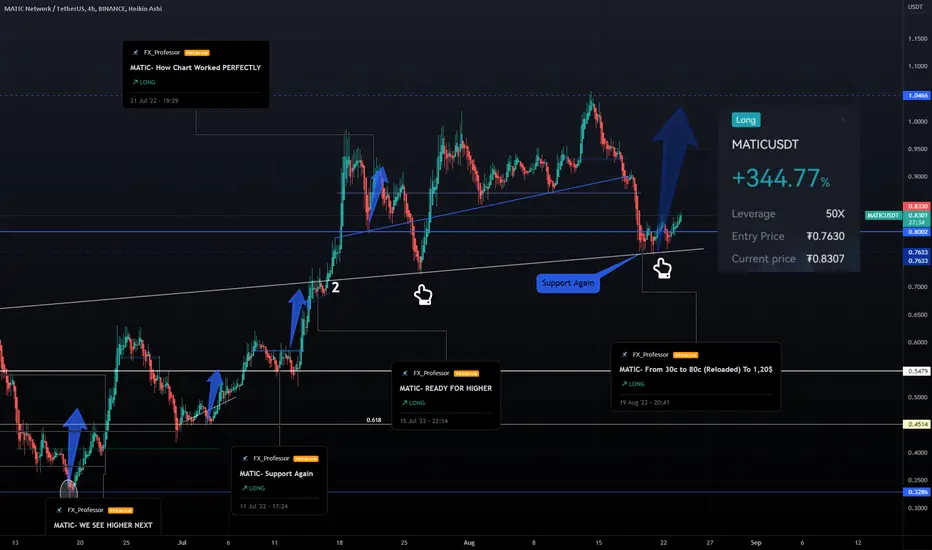Viewport: 932px width, 550px height.
Task: Click the 'Sep' label on the time axis
Action: coord(755,543)
